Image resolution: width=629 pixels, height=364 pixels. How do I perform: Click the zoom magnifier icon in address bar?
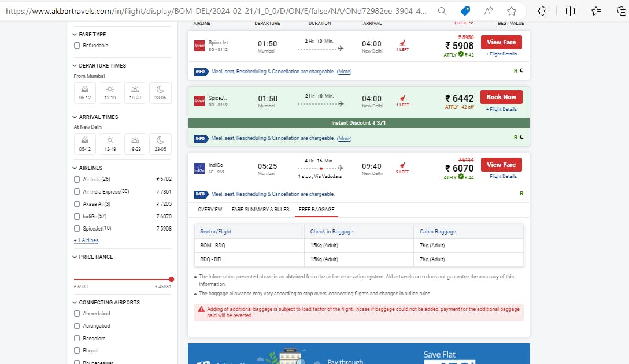pos(442,11)
